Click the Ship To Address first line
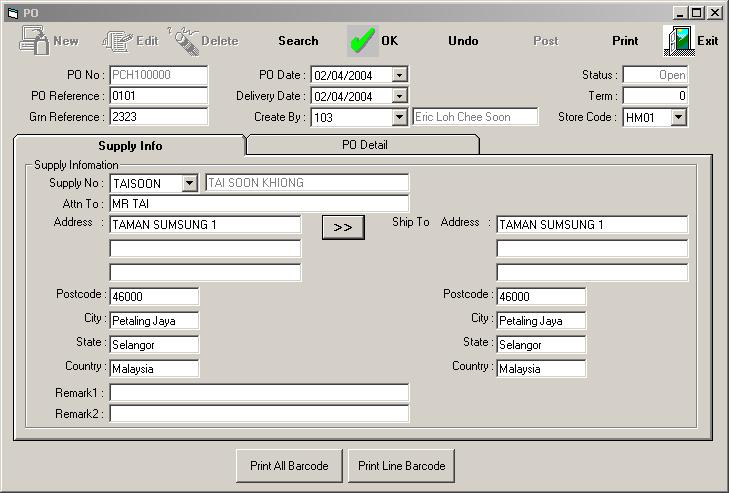729x493 pixels. coord(592,225)
